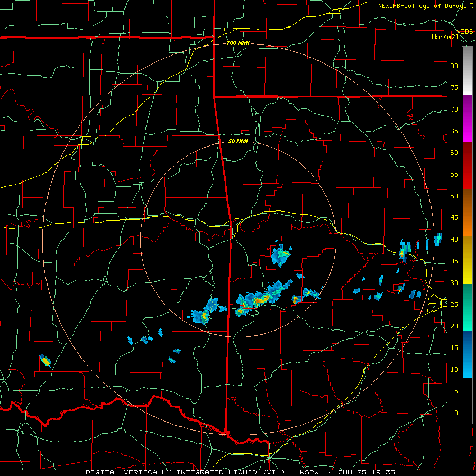Click the [kg/m2] units label

click(x=445, y=37)
